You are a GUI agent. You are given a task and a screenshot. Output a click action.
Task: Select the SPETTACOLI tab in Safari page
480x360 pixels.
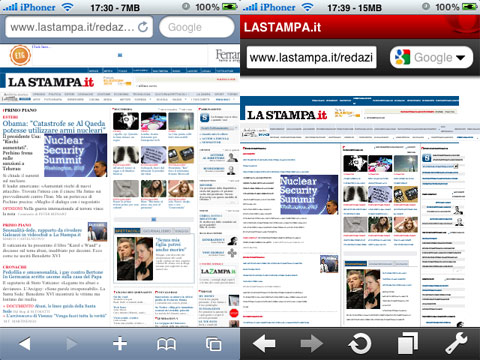coord(128,231)
